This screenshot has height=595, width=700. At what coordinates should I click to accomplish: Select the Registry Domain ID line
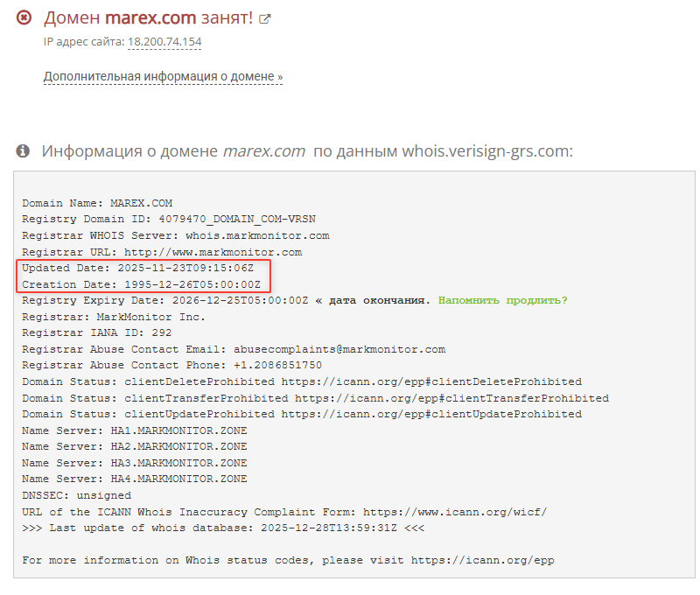(169, 219)
